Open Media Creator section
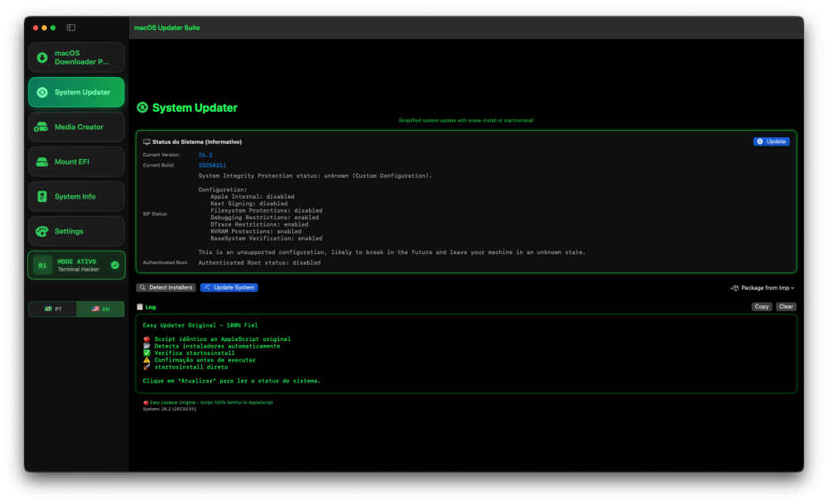This screenshot has width=828, height=504. click(76, 127)
